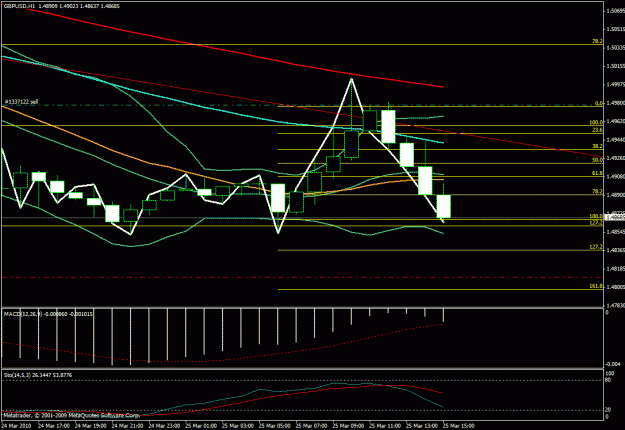Image resolution: width=625 pixels, height=430 pixels.
Task: Click the white zigzag peak at the high
Action: (351, 79)
